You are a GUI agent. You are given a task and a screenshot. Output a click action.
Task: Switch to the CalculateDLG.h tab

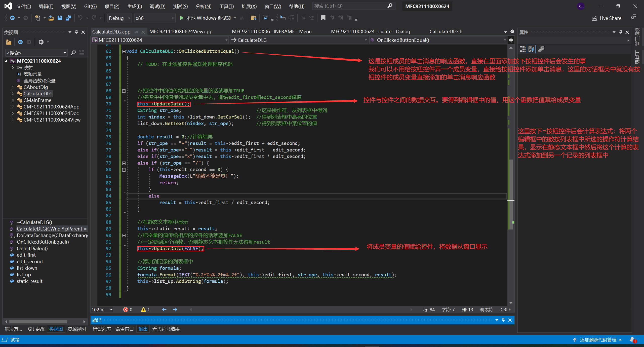446,31
